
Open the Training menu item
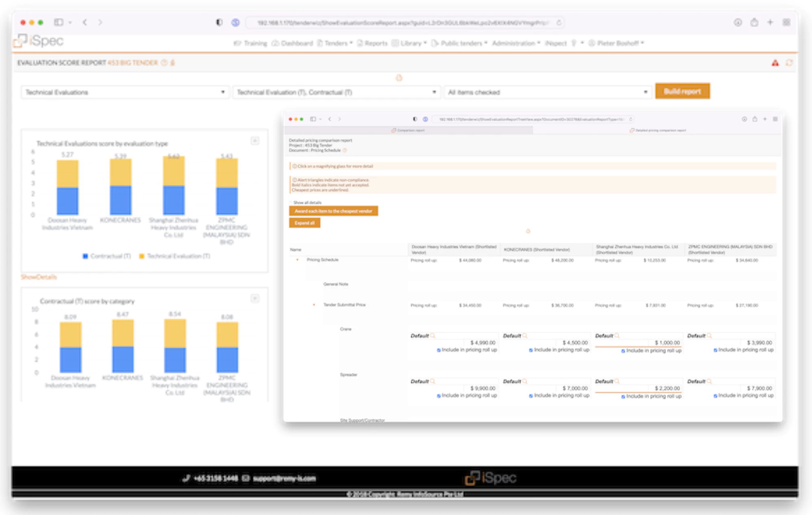[250, 43]
